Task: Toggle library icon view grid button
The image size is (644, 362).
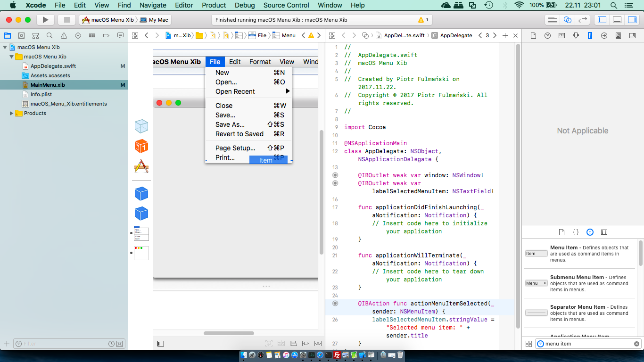Action: click(x=528, y=344)
